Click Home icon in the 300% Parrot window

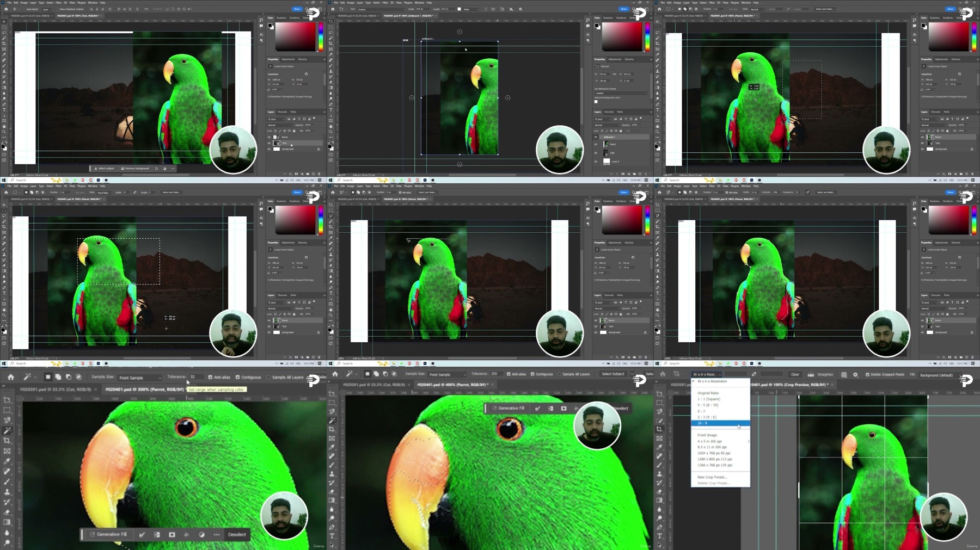pos(10,377)
